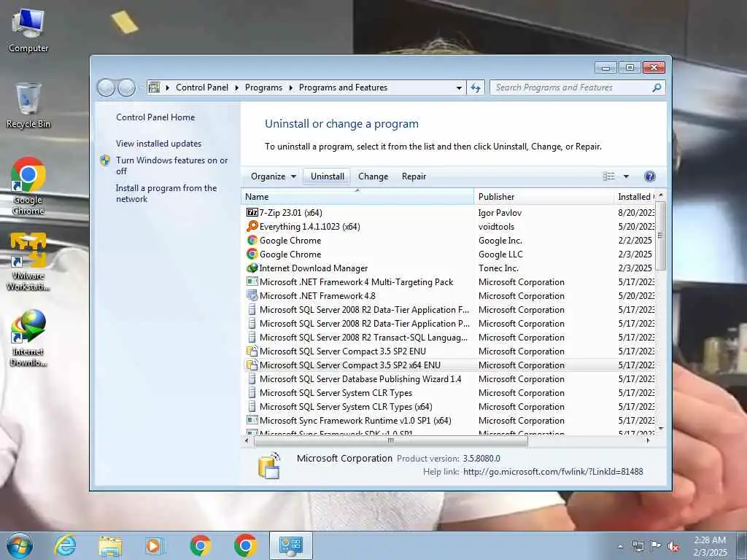Click the Control Panel breadcrumb
The height and width of the screenshot is (560, 747).
pos(202,87)
